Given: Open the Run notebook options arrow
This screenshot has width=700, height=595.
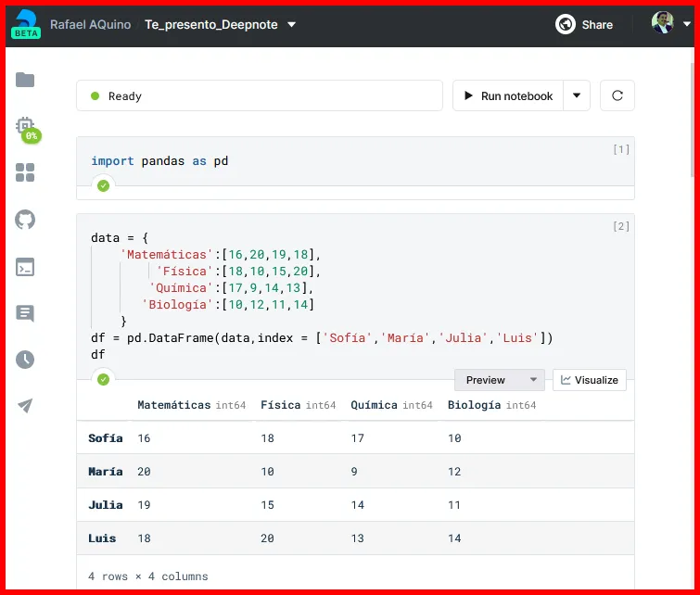Looking at the screenshot, I should [x=577, y=95].
